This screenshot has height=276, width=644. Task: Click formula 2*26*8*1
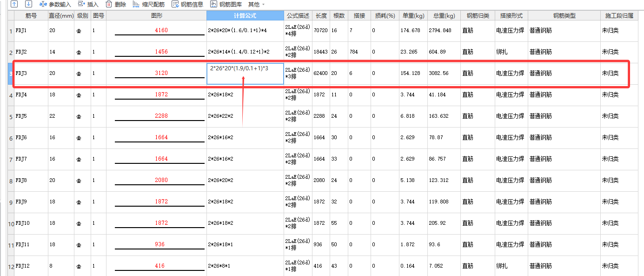pos(219,266)
